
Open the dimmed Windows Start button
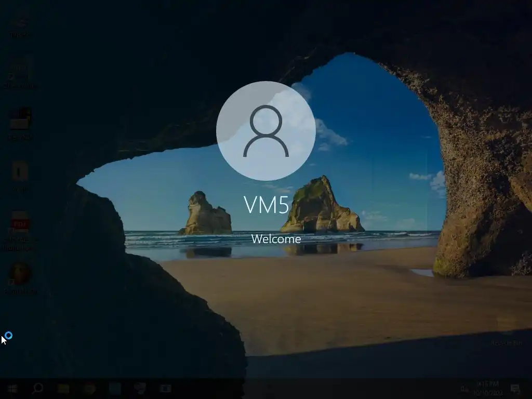click(x=12, y=389)
